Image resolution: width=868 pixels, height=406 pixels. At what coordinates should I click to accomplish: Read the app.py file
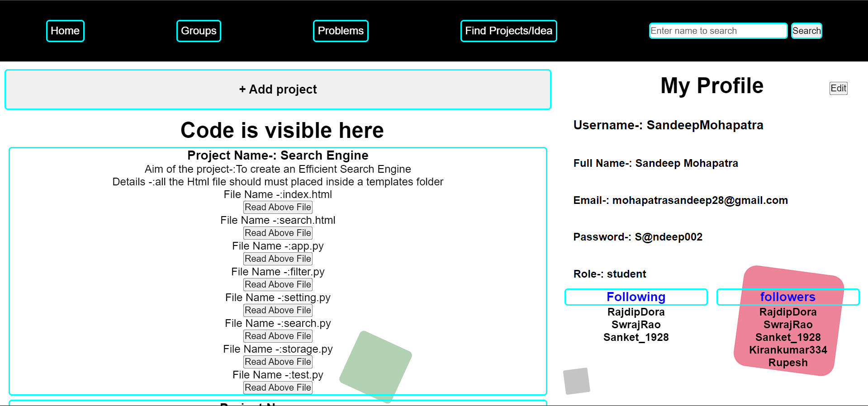(x=278, y=259)
